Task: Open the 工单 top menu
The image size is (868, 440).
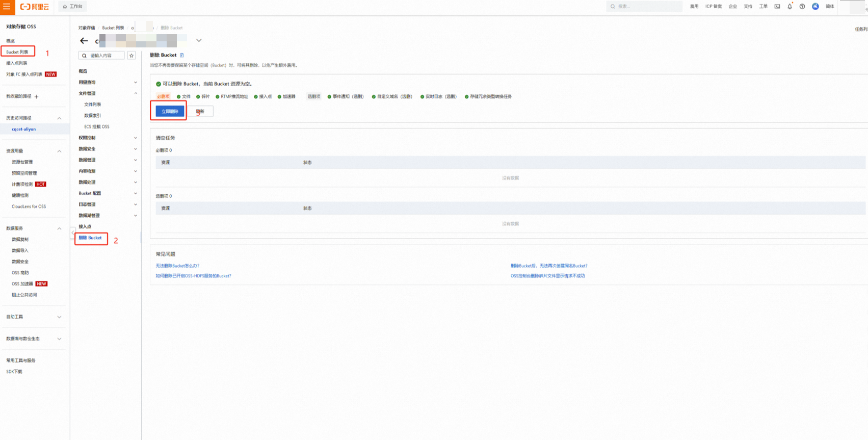Action: pos(763,7)
